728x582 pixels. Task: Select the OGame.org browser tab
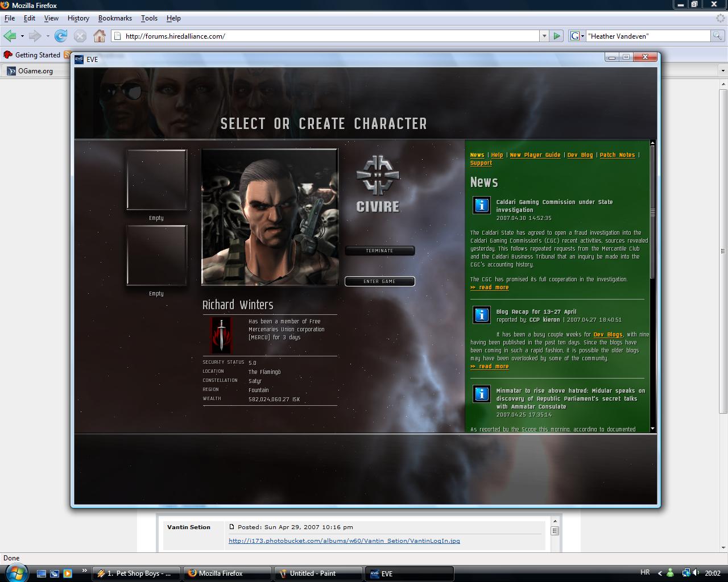pyautogui.click(x=35, y=71)
